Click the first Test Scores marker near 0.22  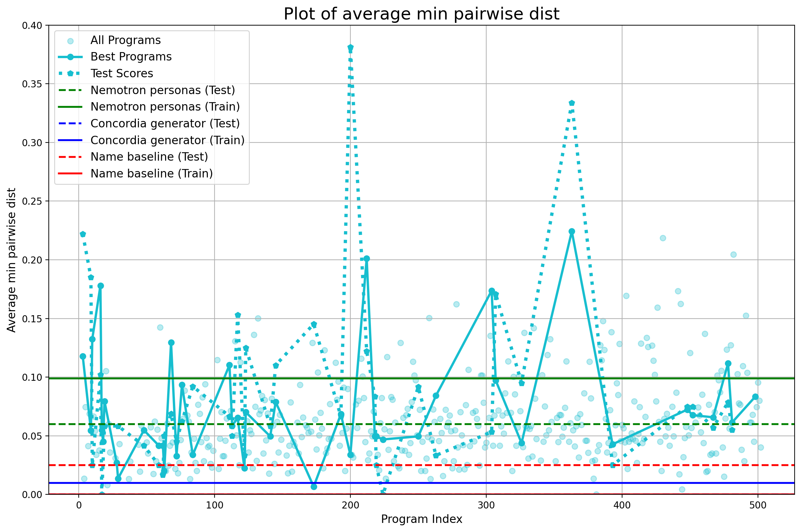[83, 235]
